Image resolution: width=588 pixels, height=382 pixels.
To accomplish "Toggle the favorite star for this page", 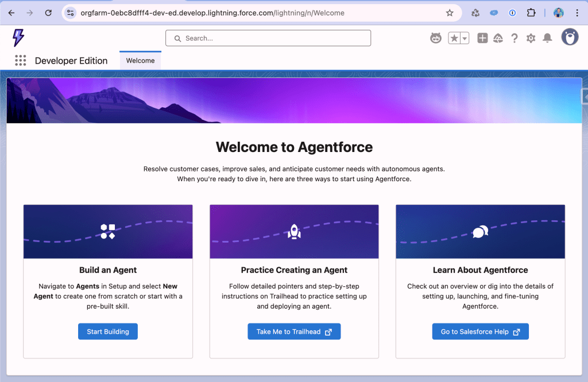I will tap(455, 37).
